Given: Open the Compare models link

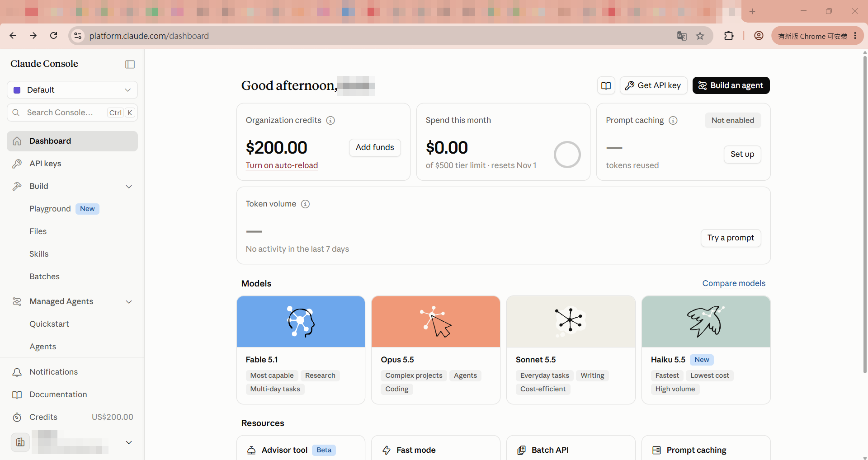Looking at the screenshot, I should coord(734,283).
